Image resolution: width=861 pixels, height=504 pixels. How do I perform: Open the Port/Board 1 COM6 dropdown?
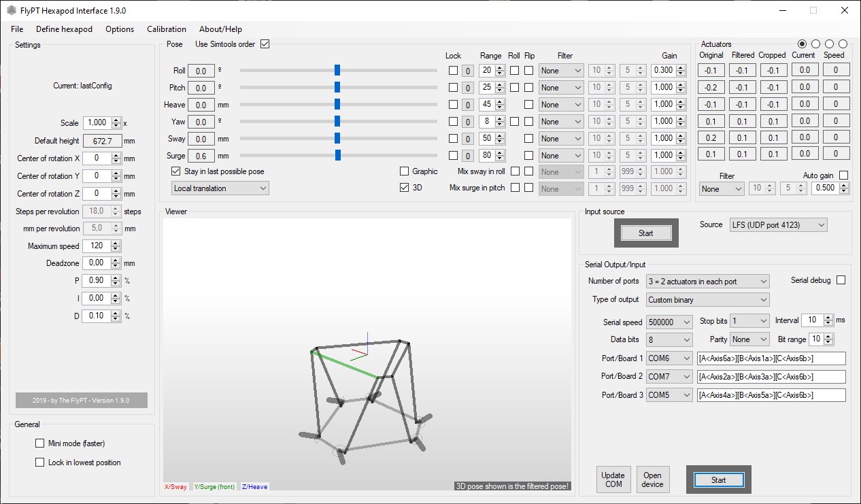pos(669,358)
